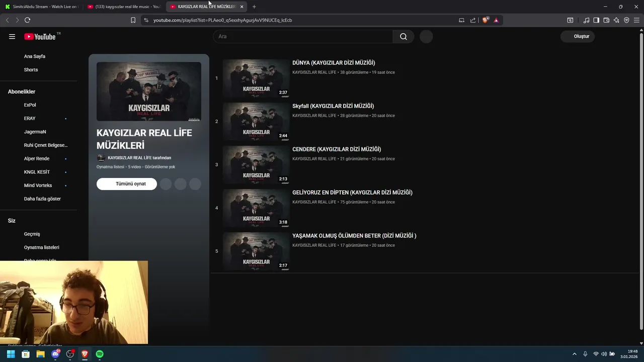Click the KAYGISIZLAR REAL LİFE tarafından link
The width and height of the screenshot is (644, 362).
(x=139, y=158)
